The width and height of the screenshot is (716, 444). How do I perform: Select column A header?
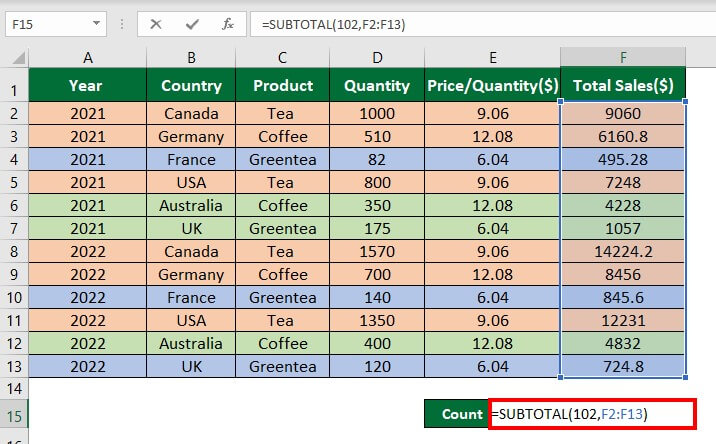pyautogui.click(x=88, y=57)
